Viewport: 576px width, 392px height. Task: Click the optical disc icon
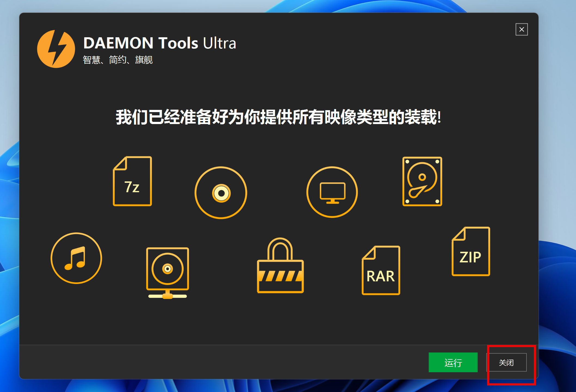coord(221,193)
